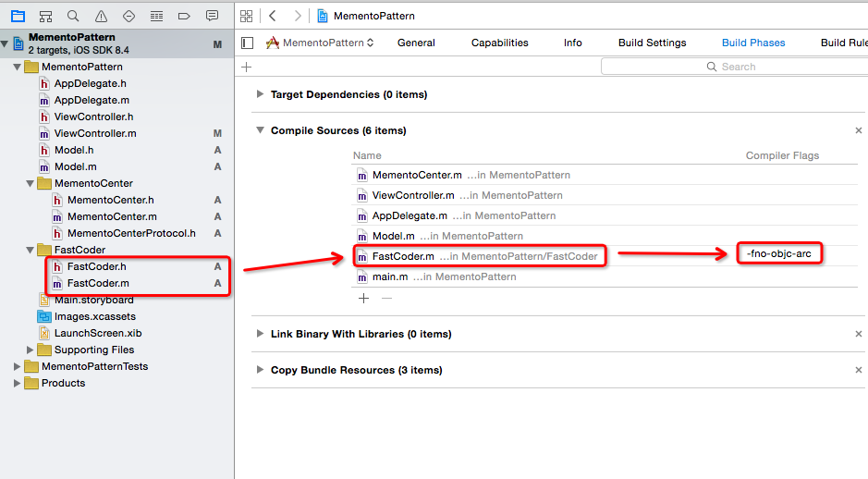
Task: Open the Symbol navigator icon
Action: pos(46,16)
